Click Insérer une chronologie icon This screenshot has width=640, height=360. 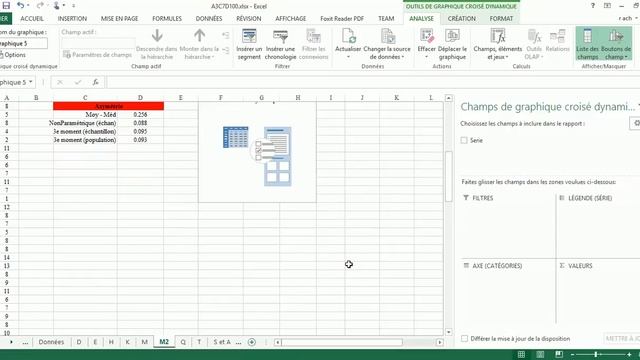click(x=280, y=36)
